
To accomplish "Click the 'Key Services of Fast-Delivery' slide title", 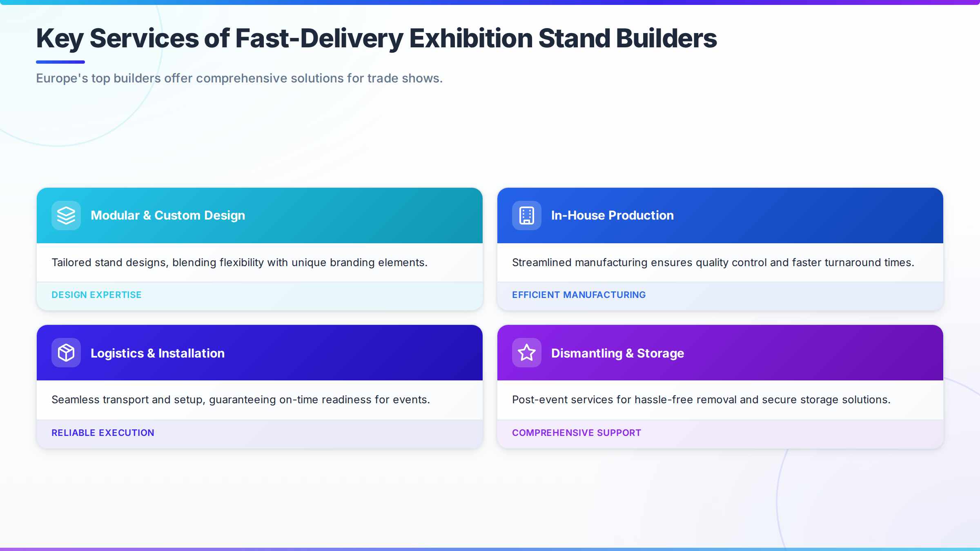I will [376, 38].
